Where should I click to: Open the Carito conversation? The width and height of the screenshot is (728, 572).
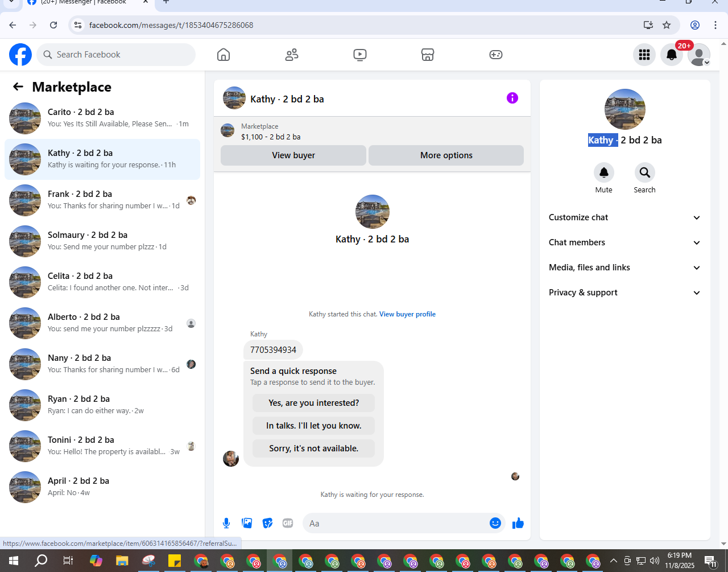[102, 118]
